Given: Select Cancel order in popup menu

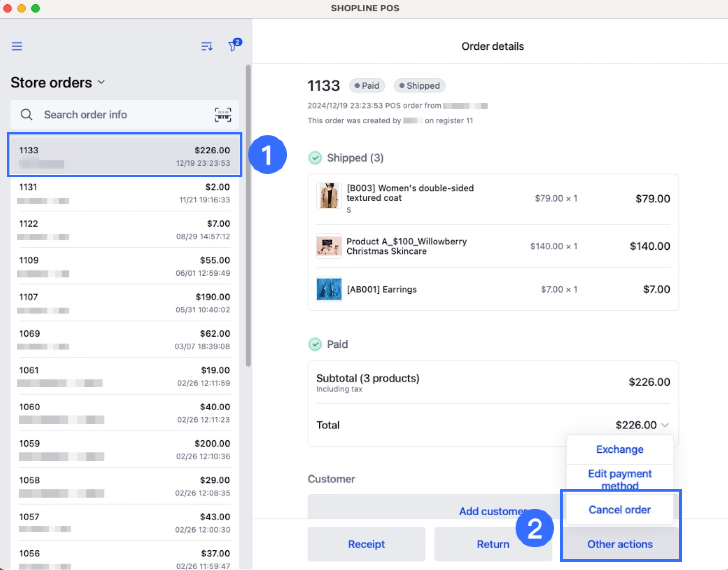Looking at the screenshot, I should [620, 510].
